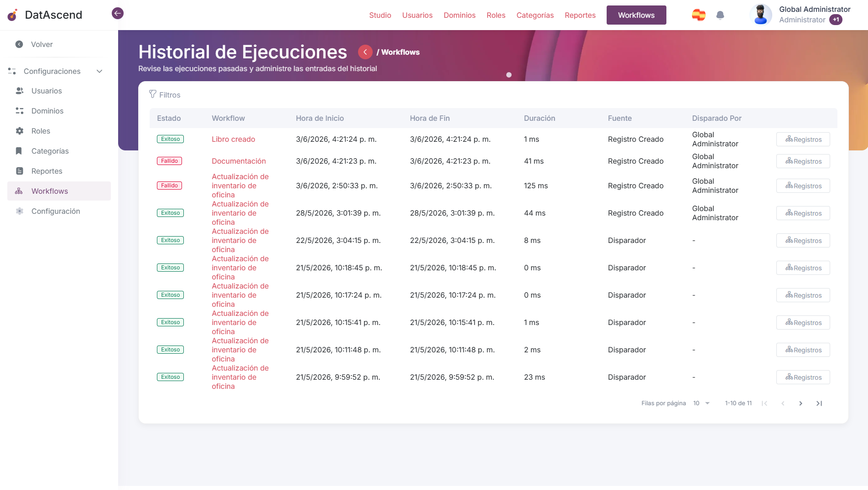
Task: Select Reportes document icon in sidebar
Action: [x=20, y=171]
